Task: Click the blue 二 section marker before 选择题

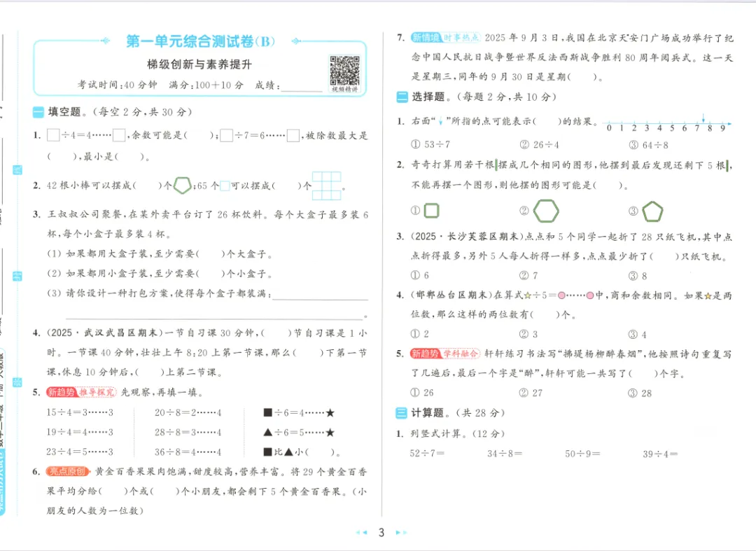Action: (402, 97)
